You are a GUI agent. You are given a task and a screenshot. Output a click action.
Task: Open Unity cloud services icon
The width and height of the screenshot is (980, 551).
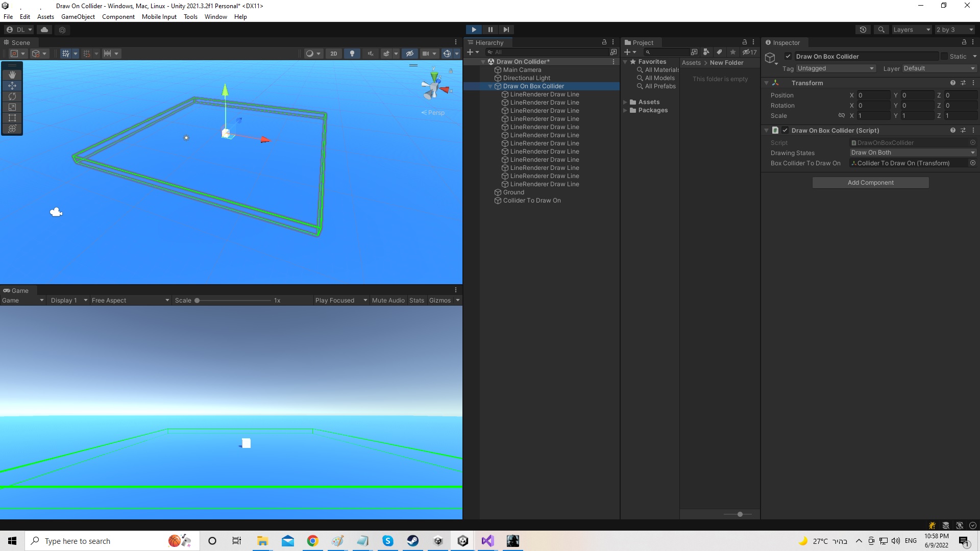click(44, 30)
